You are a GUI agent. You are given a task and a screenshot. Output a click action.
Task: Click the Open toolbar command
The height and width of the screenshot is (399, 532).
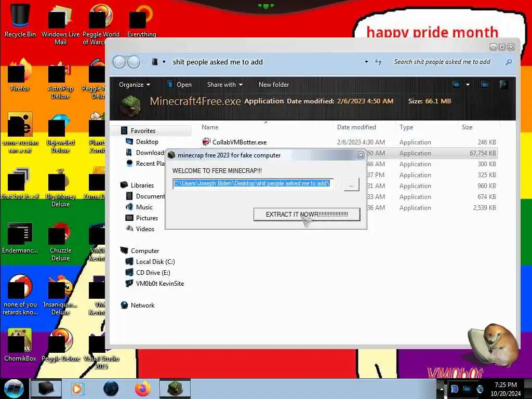(x=179, y=85)
